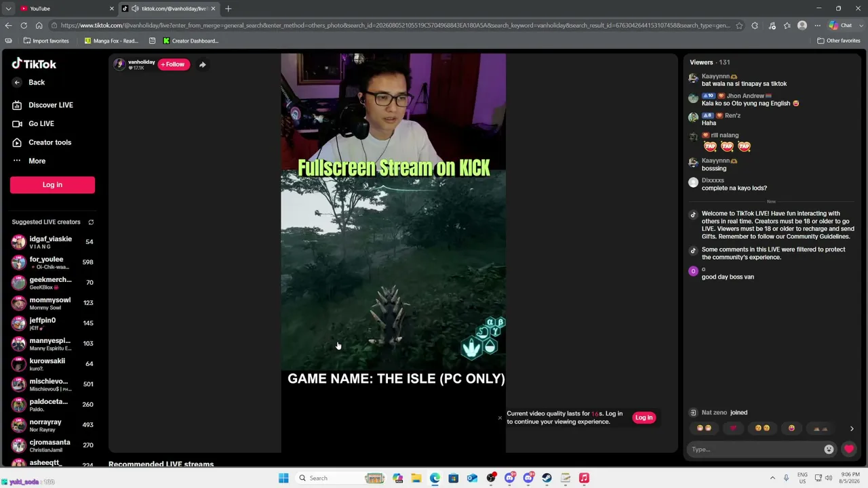This screenshot has height=488, width=868.
Task: Switch ENG US input language
Action: coord(802,479)
